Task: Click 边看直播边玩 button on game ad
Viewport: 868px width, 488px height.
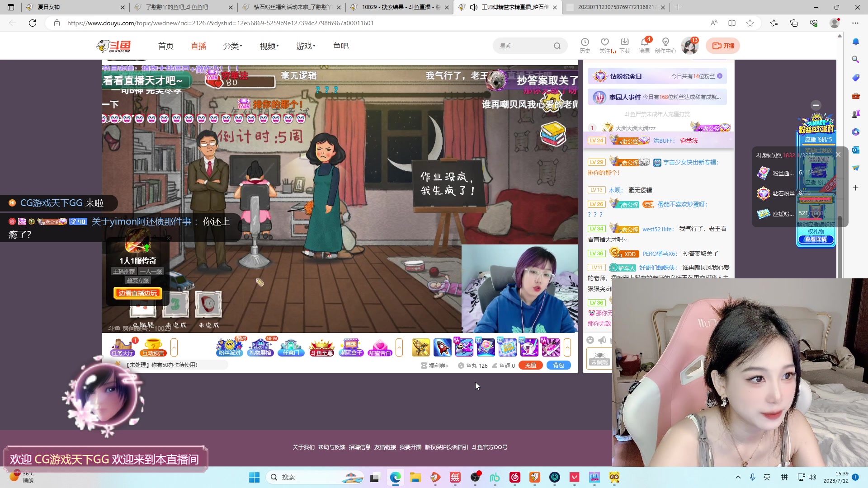Action: pos(138,294)
